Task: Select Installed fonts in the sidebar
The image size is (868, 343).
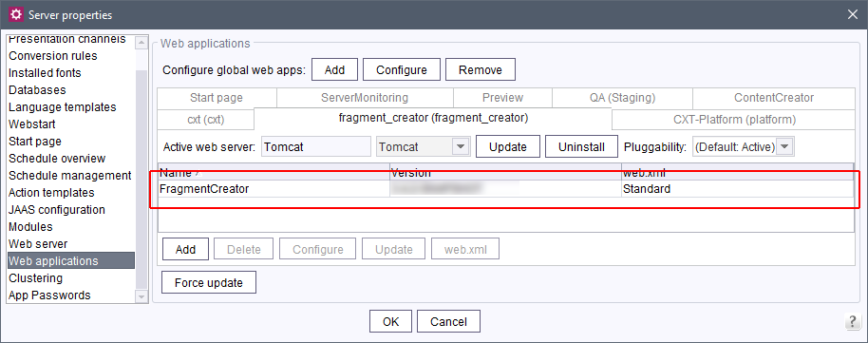Action: click(x=71, y=73)
